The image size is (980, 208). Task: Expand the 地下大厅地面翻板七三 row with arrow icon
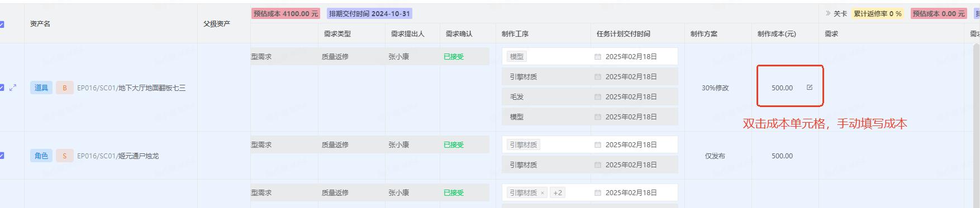tap(13, 88)
